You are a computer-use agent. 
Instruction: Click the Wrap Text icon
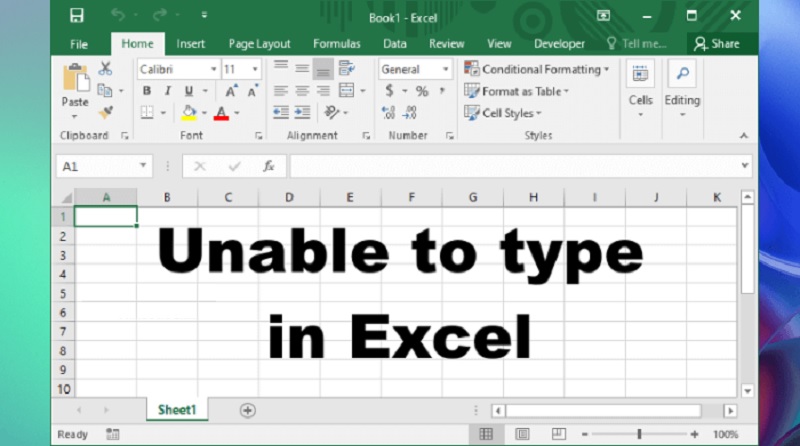(347, 69)
